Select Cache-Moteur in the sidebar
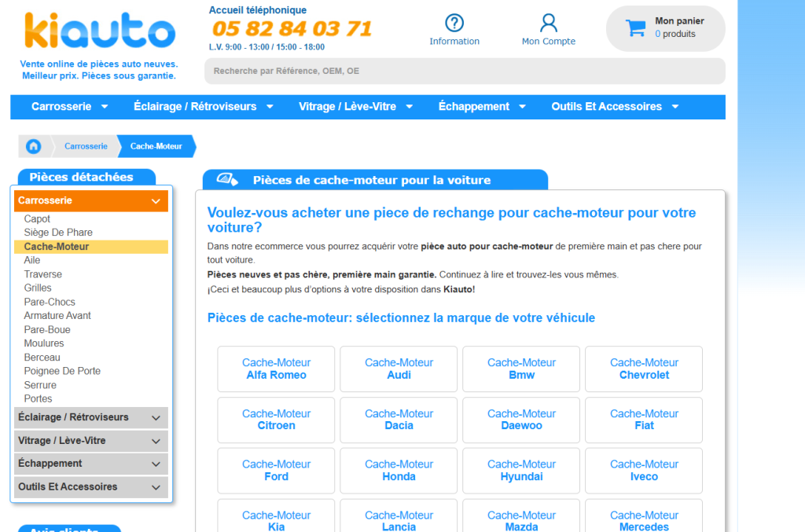 click(91, 247)
